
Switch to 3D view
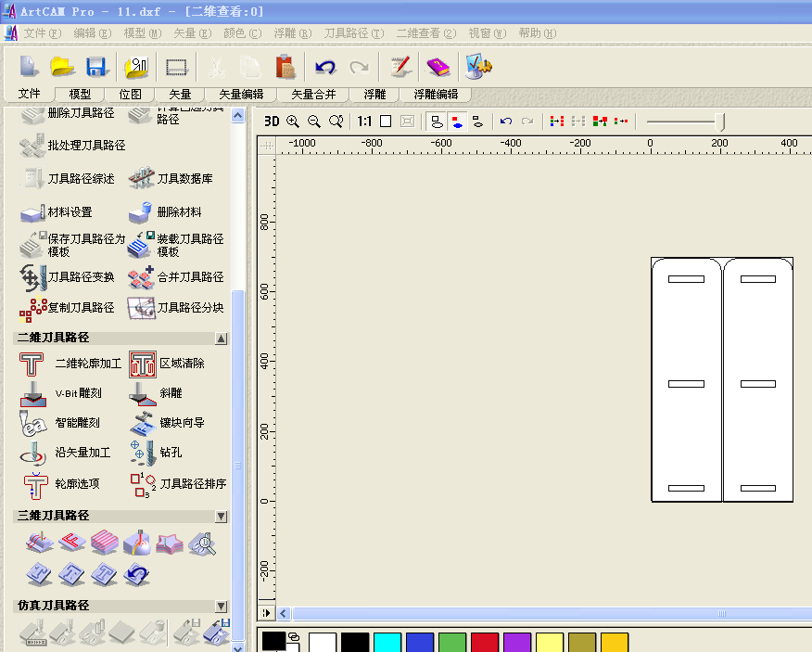tap(272, 121)
